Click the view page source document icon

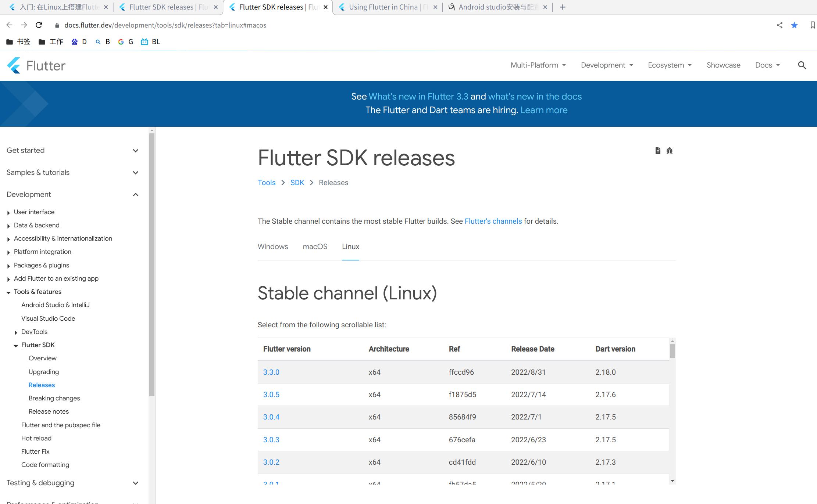coord(658,151)
